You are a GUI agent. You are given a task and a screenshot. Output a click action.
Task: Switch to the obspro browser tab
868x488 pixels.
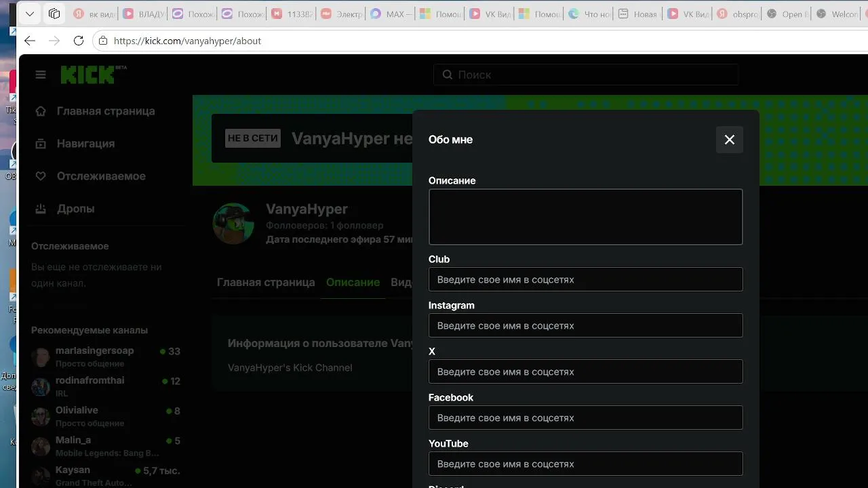(x=738, y=14)
